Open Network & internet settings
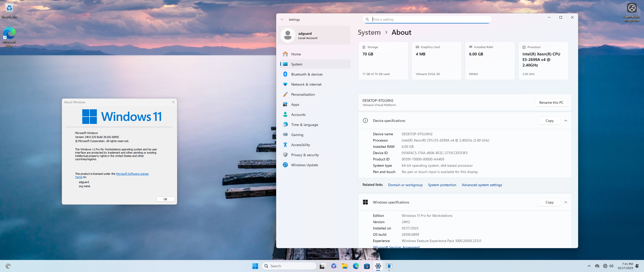The height and width of the screenshot is (272, 644). [306, 84]
